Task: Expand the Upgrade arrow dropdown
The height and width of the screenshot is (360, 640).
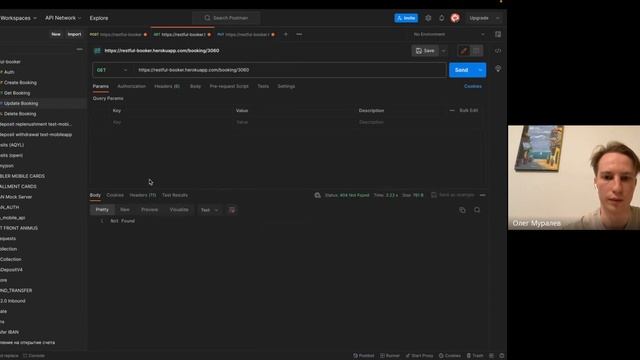Action: (498, 18)
